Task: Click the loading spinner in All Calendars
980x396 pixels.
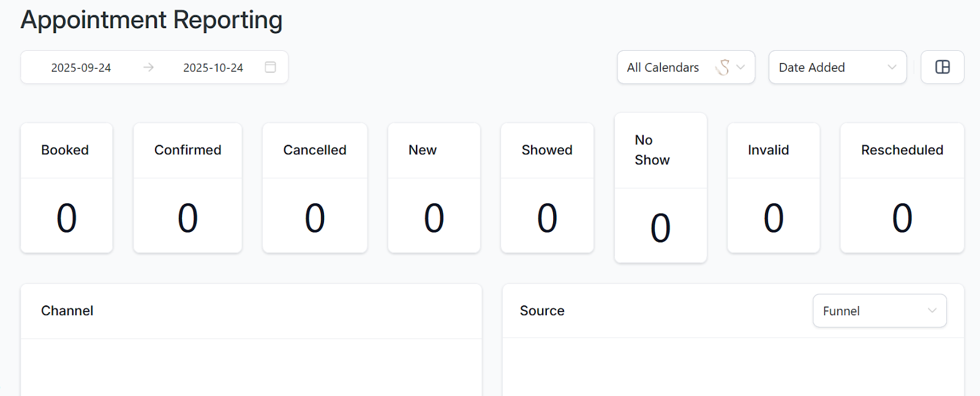Action: click(x=723, y=67)
